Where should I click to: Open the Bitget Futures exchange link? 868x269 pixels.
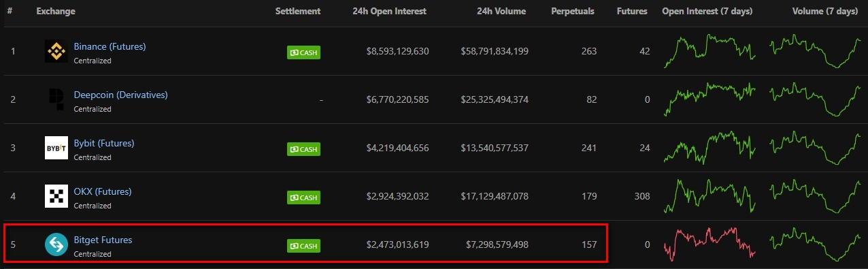tap(103, 240)
